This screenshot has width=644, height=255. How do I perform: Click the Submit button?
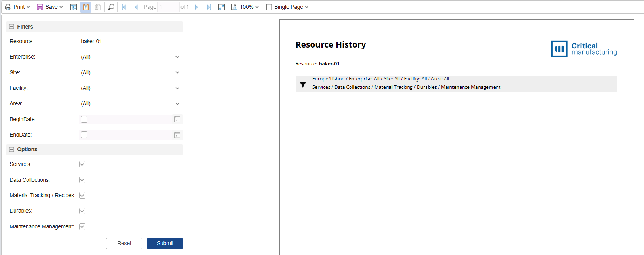click(x=165, y=244)
